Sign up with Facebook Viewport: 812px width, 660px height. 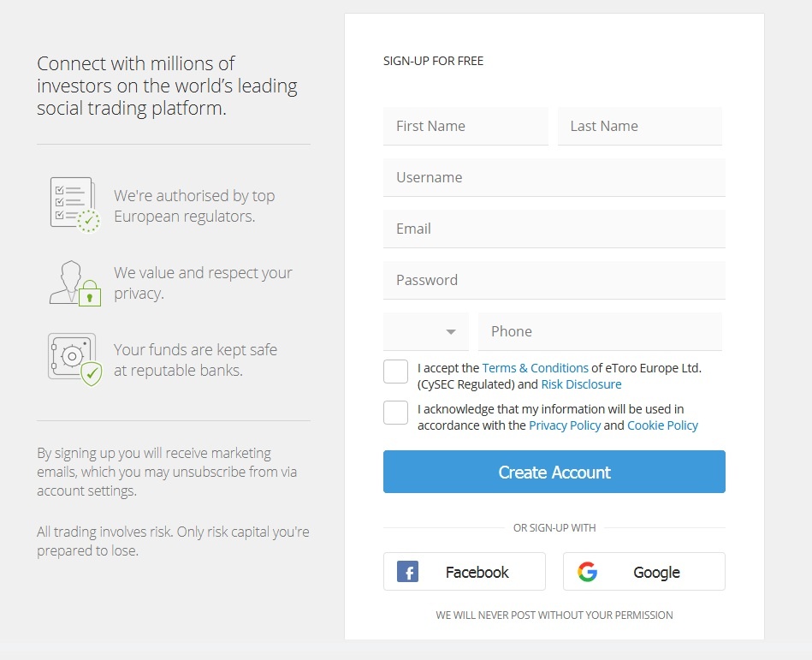coord(464,571)
